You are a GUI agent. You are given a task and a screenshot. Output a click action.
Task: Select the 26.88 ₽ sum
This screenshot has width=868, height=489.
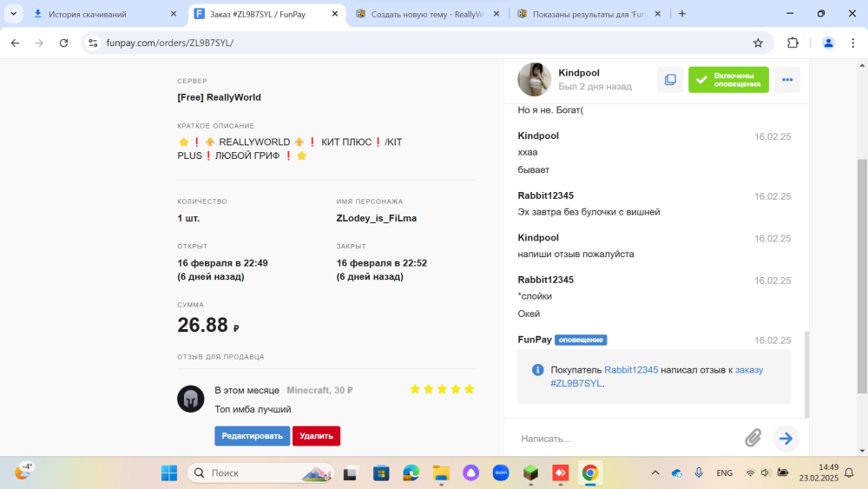pyautogui.click(x=208, y=325)
